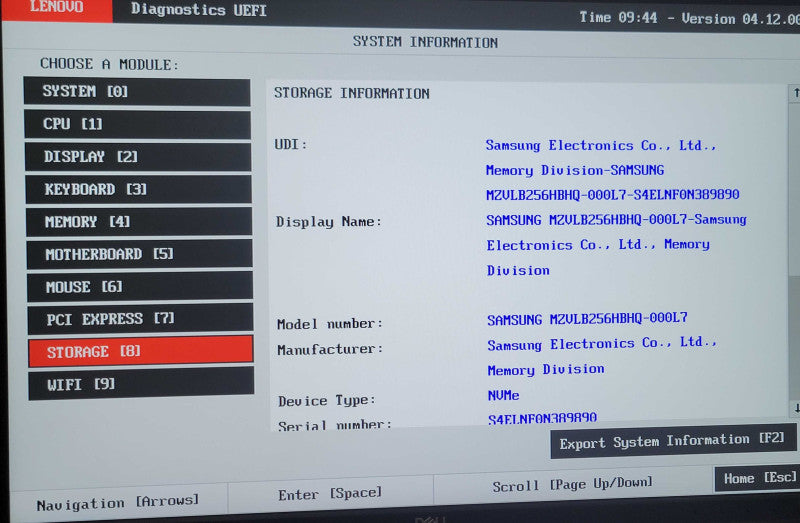Open the DISPLAY [2] module

pyautogui.click(x=138, y=157)
